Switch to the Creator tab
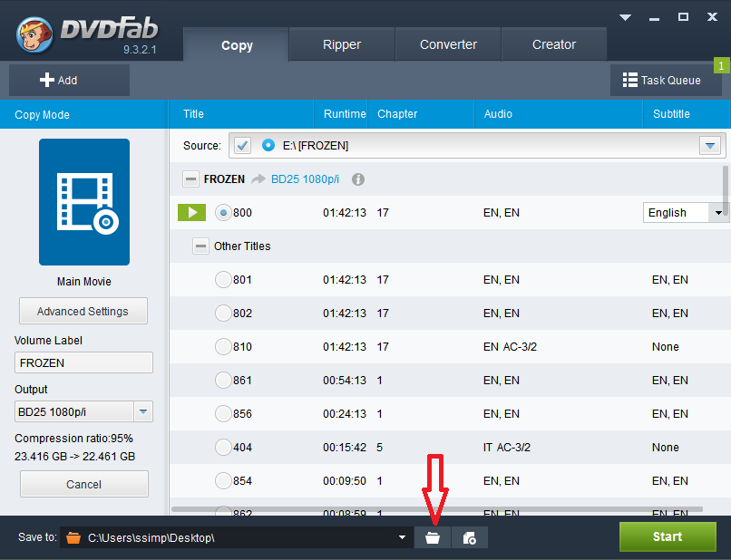 pyautogui.click(x=554, y=44)
